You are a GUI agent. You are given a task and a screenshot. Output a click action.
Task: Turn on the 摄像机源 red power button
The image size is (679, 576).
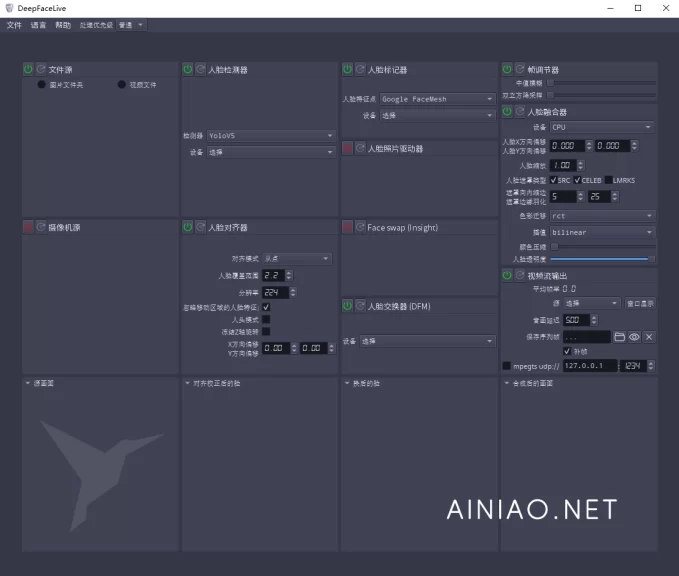pyautogui.click(x=28, y=227)
